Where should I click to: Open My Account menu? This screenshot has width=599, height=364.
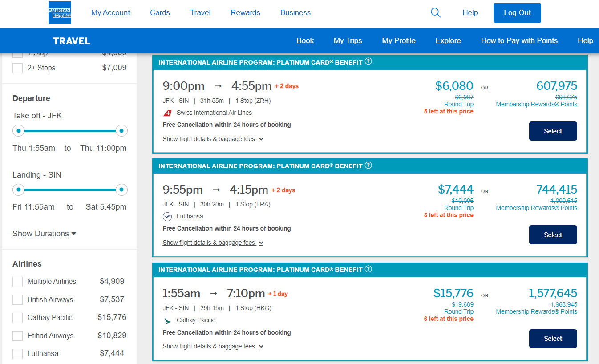tap(110, 12)
